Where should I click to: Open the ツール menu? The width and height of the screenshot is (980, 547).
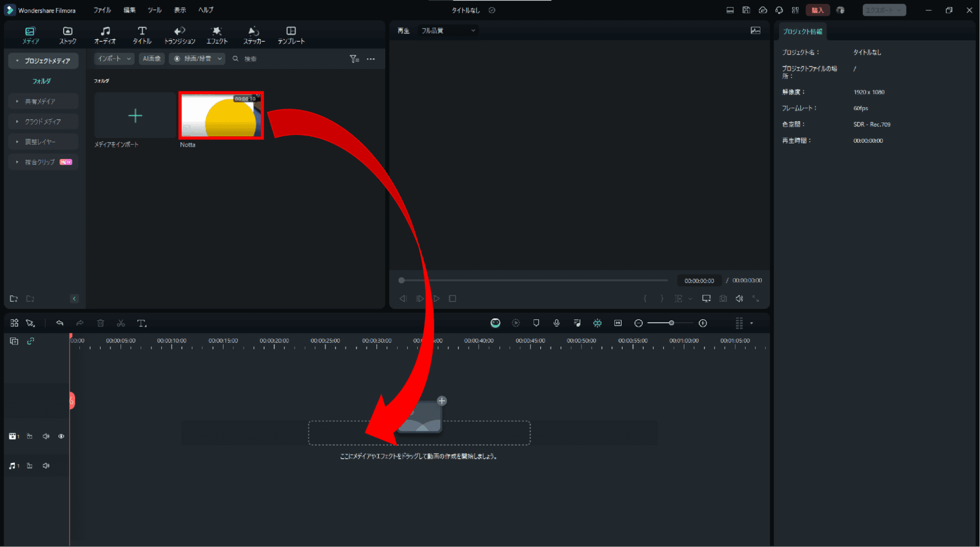coord(154,10)
